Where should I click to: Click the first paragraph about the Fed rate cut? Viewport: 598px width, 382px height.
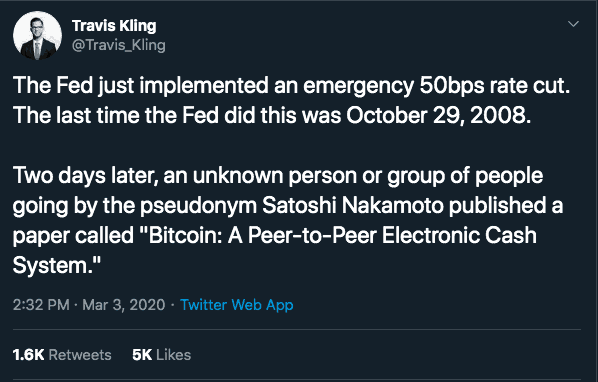point(291,100)
